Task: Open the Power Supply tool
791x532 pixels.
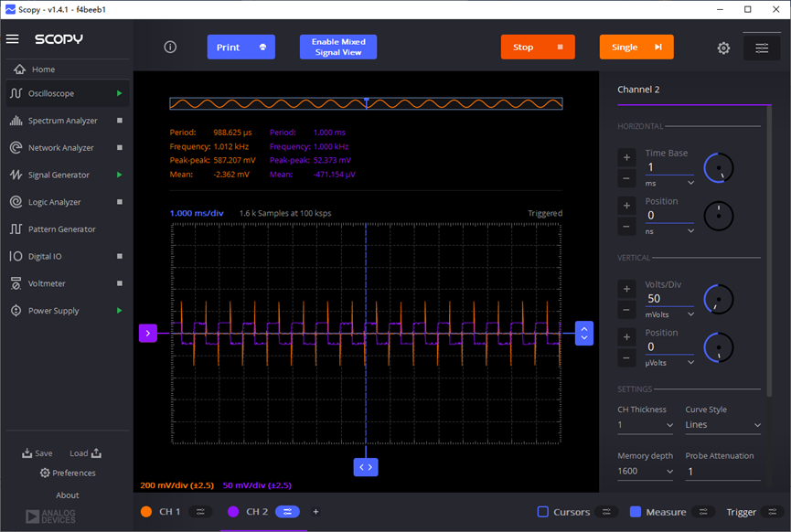Action: (x=53, y=311)
